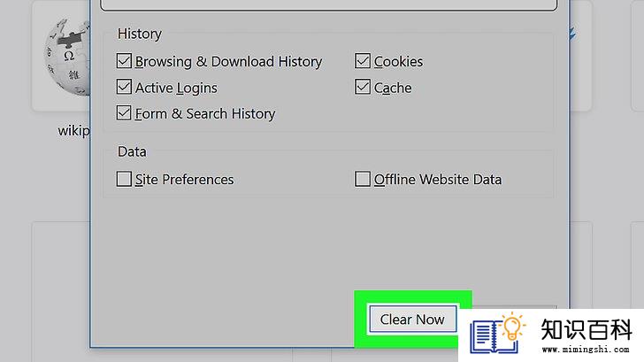Click the 'Browsing & Download History' label text

pyautogui.click(x=228, y=62)
